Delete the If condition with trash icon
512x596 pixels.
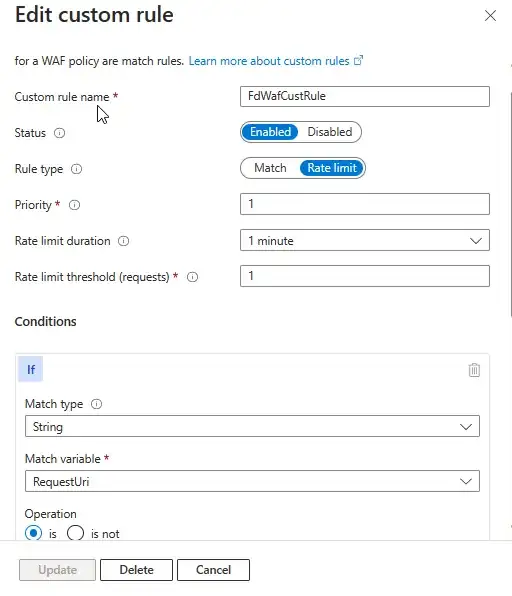[474, 370]
